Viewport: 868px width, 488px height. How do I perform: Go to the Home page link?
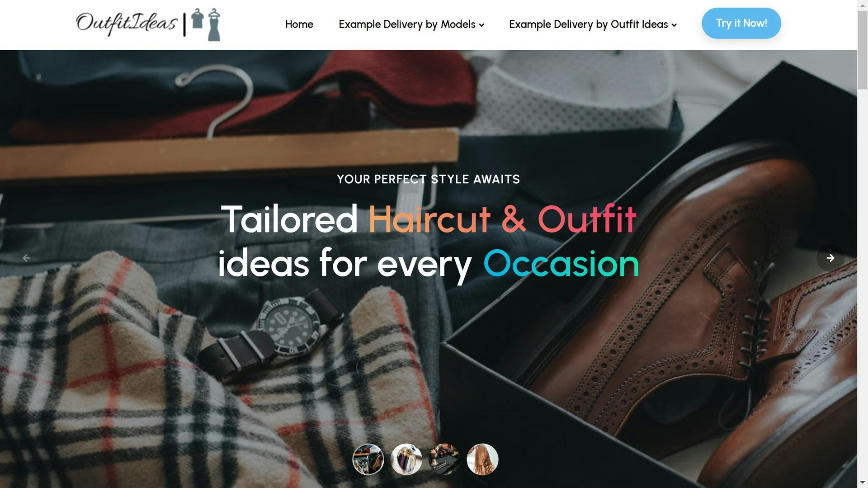coord(299,24)
